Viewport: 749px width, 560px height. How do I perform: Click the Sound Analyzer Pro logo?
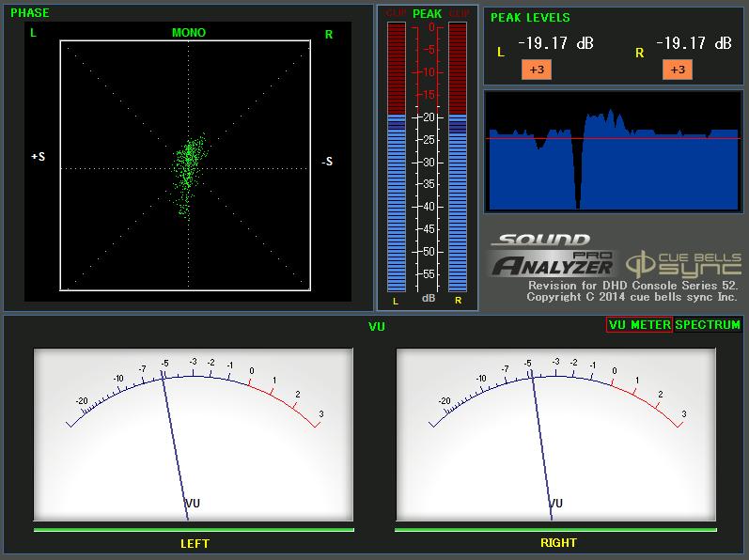coord(552,257)
